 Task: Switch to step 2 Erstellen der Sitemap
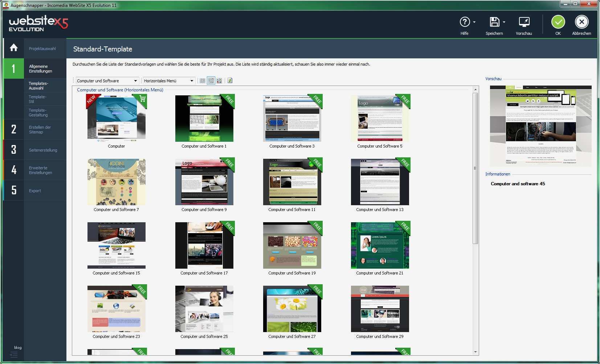(x=40, y=129)
